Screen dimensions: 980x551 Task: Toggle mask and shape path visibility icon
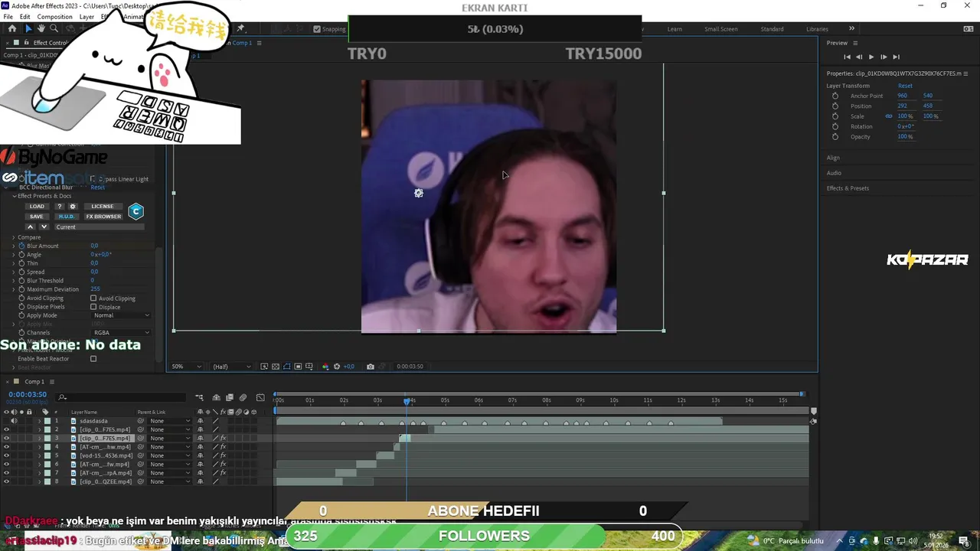287,367
